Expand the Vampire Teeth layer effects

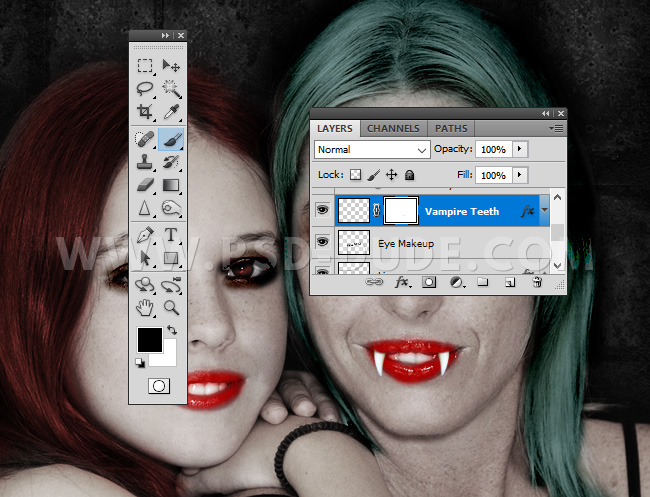545,210
